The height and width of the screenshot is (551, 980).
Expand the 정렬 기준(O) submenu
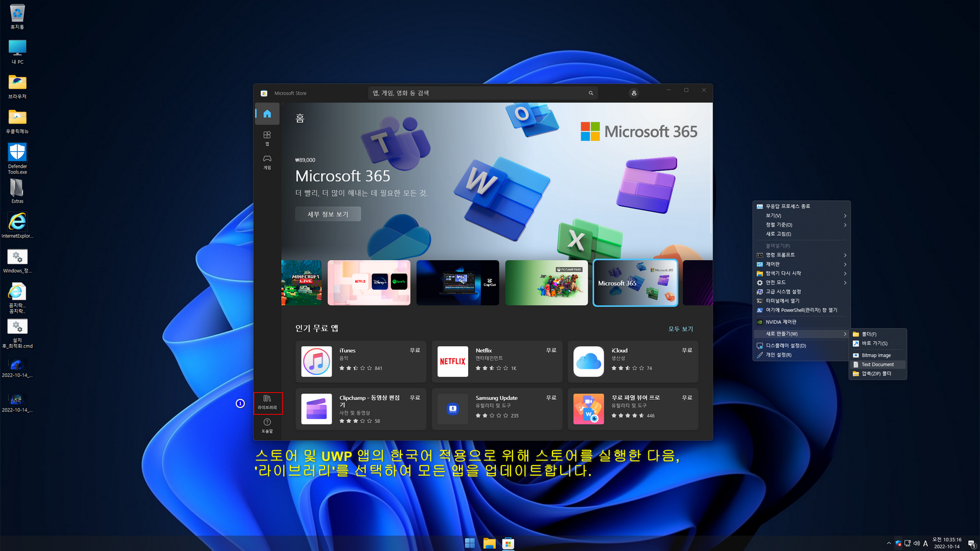802,225
